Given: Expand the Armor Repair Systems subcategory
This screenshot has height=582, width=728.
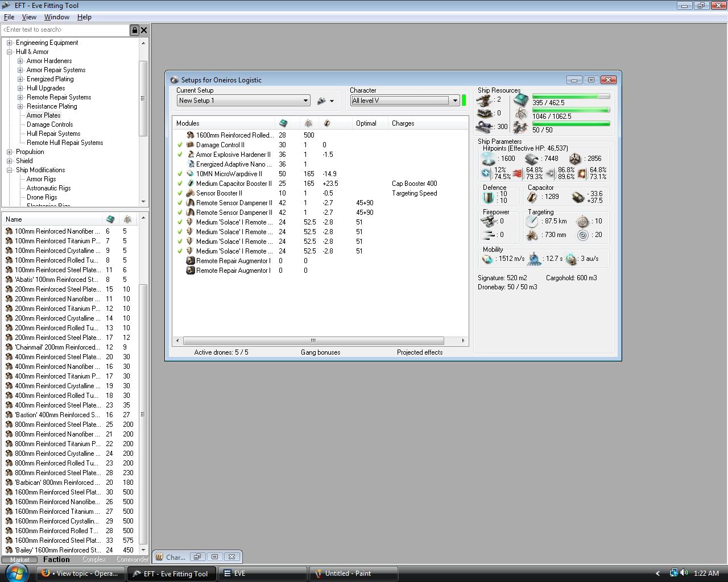Looking at the screenshot, I should (20, 70).
